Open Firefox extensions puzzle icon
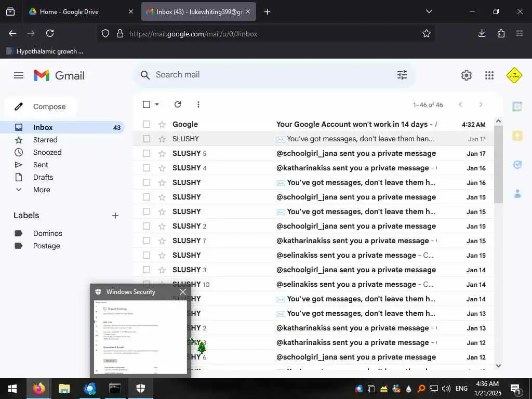Image resolution: width=532 pixels, height=399 pixels. (501, 33)
